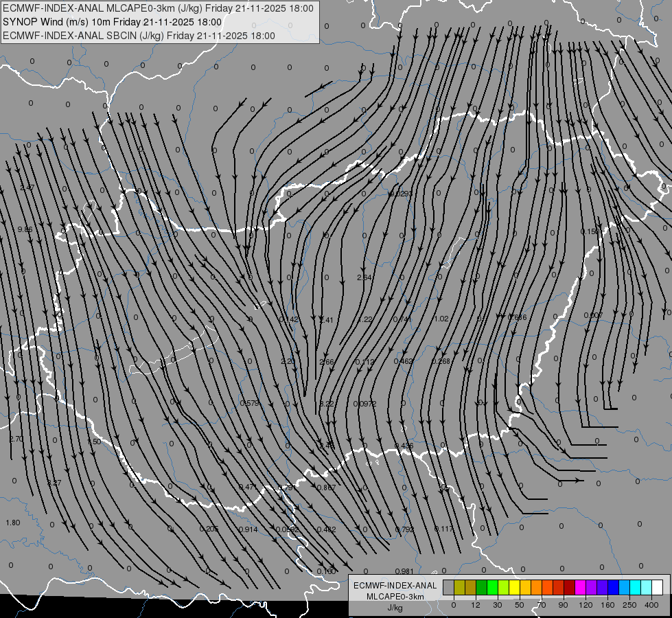This screenshot has height=618, width=672.
Task: Click the legend scale label '250'
Action: click(629, 605)
